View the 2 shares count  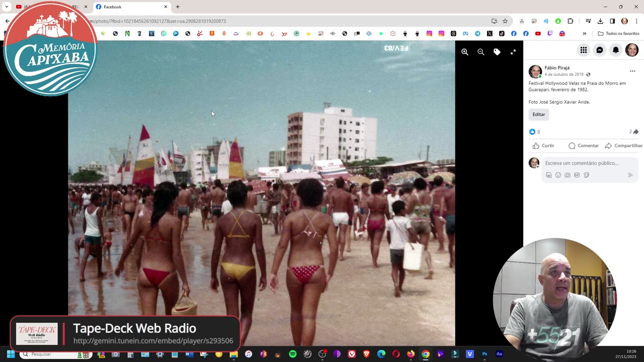click(x=633, y=132)
